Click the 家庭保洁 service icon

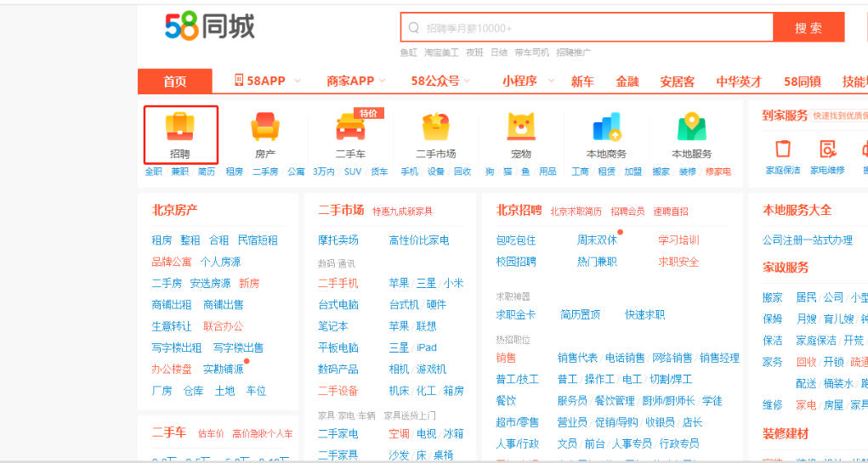click(x=783, y=149)
